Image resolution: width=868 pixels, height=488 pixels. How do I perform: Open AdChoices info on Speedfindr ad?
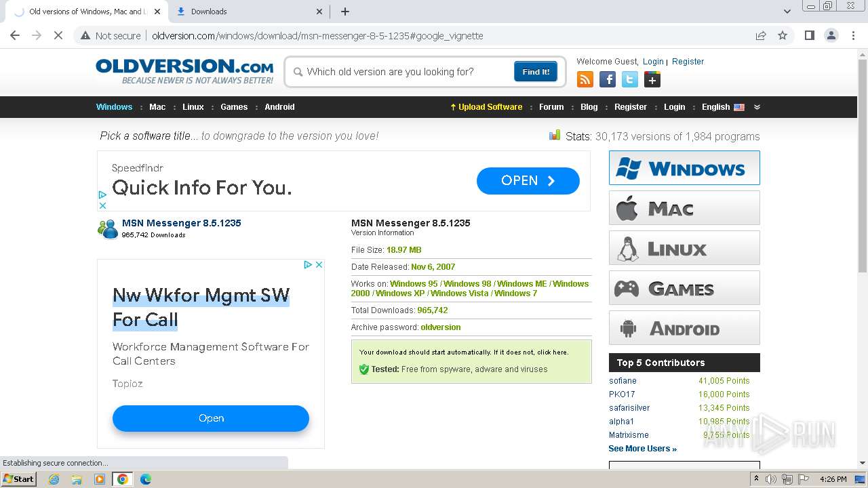pos(102,195)
